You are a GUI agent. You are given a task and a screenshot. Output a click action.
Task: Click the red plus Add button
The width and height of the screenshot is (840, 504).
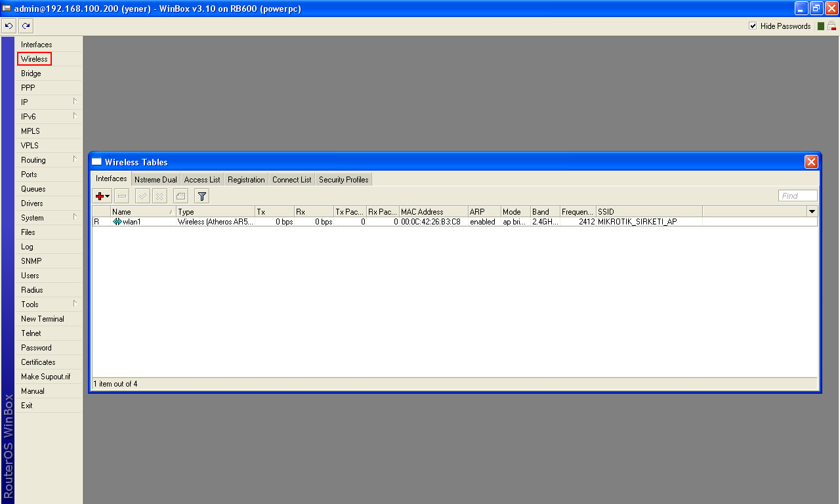(102, 196)
